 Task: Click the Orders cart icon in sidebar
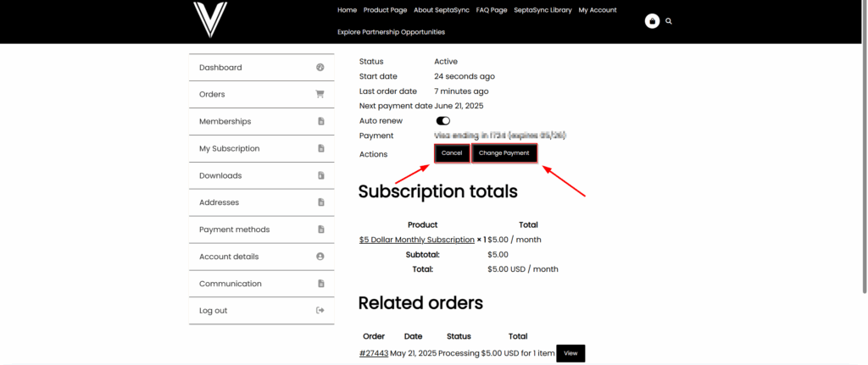[320, 95]
